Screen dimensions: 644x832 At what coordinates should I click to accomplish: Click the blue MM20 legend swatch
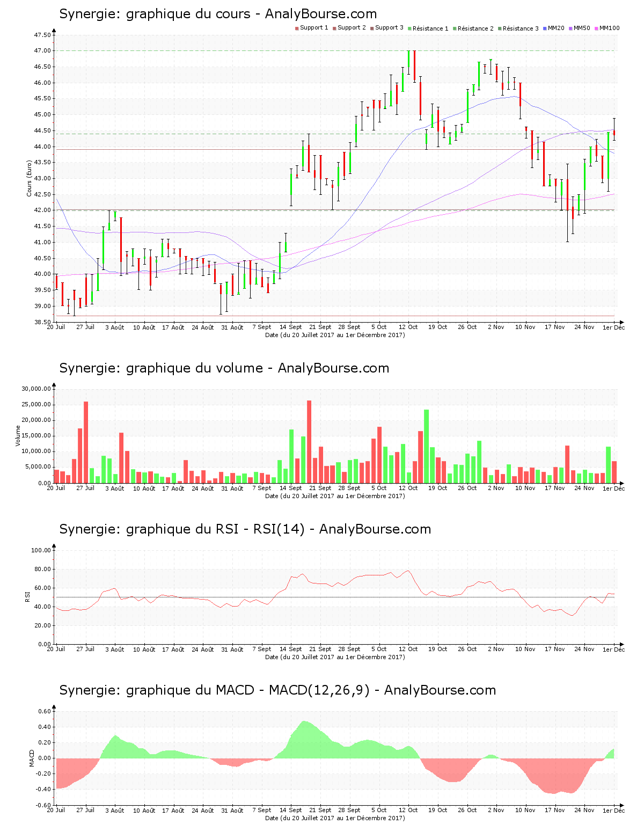pyautogui.click(x=545, y=28)
